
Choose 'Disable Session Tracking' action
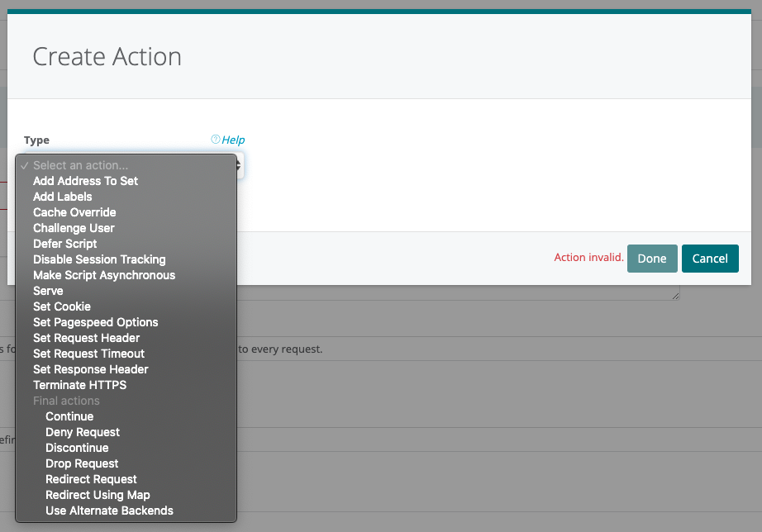point(99,259)
